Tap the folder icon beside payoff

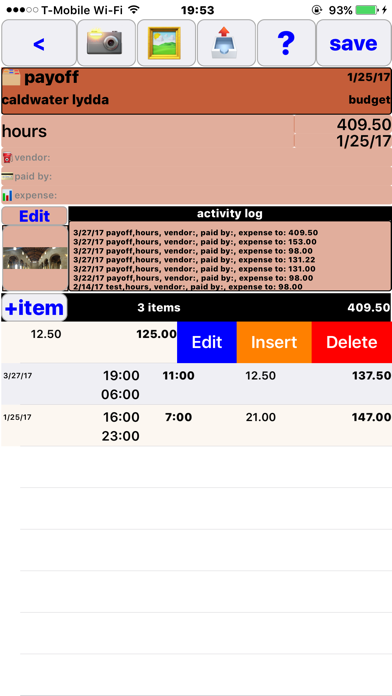pyautogui.click(x=11, y=77)
